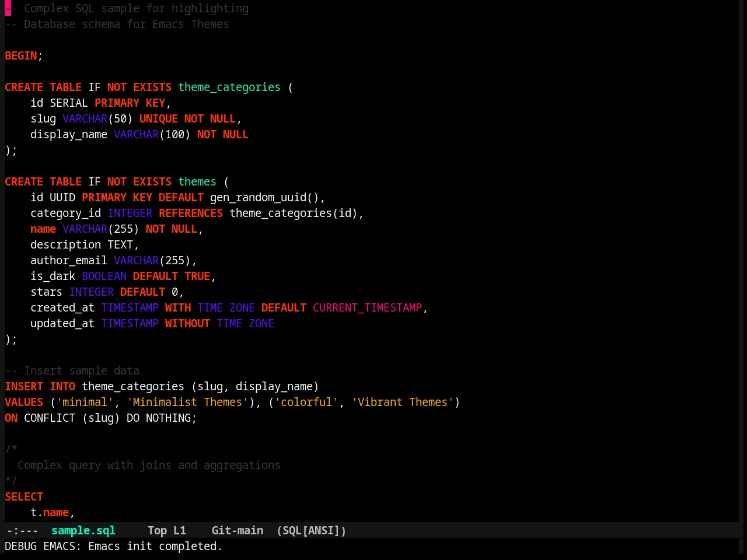747x560 pixels.
Task: Click 'DO NOTHING' in the ON CONFLICT line
Action: click(x=159, y=418)
